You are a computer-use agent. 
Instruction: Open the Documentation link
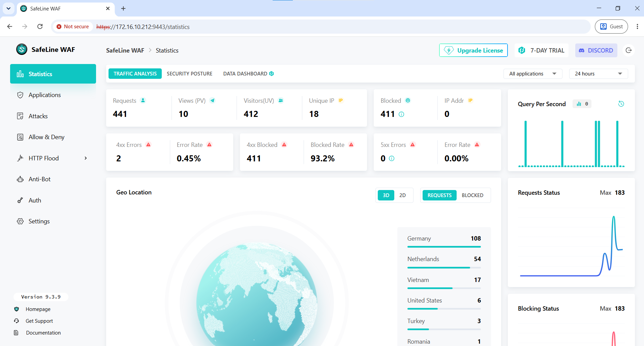click(x=43, y=333)
